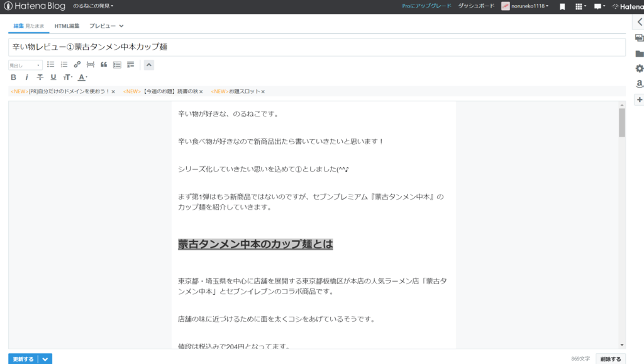Toggle bold formatting
Screen dimensions: 644x364
pyautogui.click(x=14, y=77)
